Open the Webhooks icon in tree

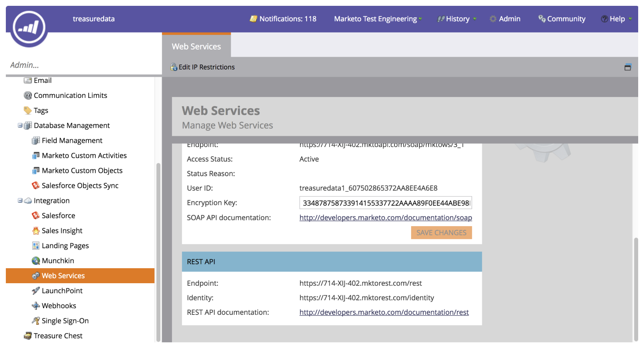[x=36, y=306]
